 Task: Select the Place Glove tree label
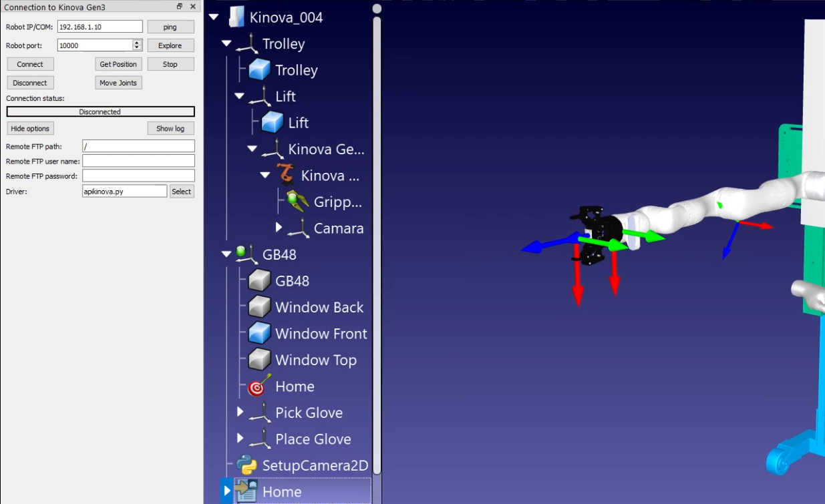313,439
